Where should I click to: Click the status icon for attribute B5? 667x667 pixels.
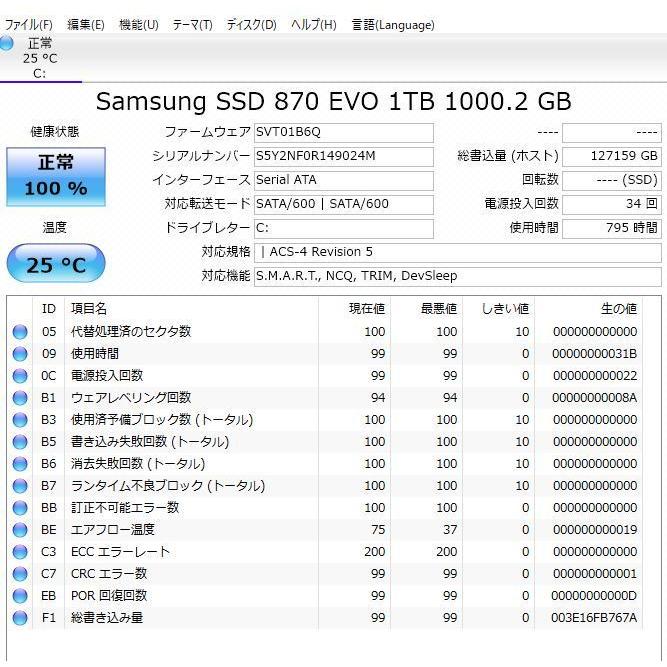pos(20,442)
